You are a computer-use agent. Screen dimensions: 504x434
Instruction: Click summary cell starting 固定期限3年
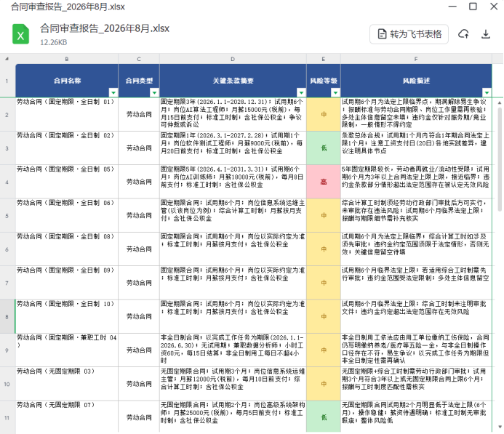coord(233,114)
